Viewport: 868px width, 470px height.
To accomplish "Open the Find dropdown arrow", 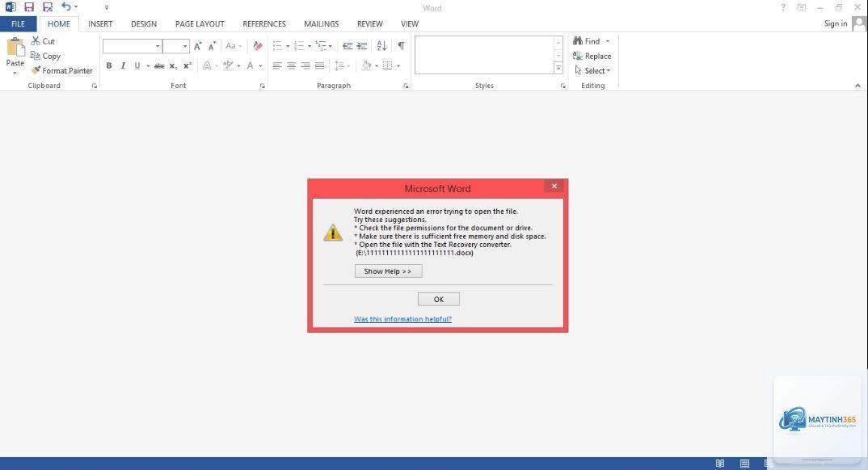I will (x=607, y=41).
